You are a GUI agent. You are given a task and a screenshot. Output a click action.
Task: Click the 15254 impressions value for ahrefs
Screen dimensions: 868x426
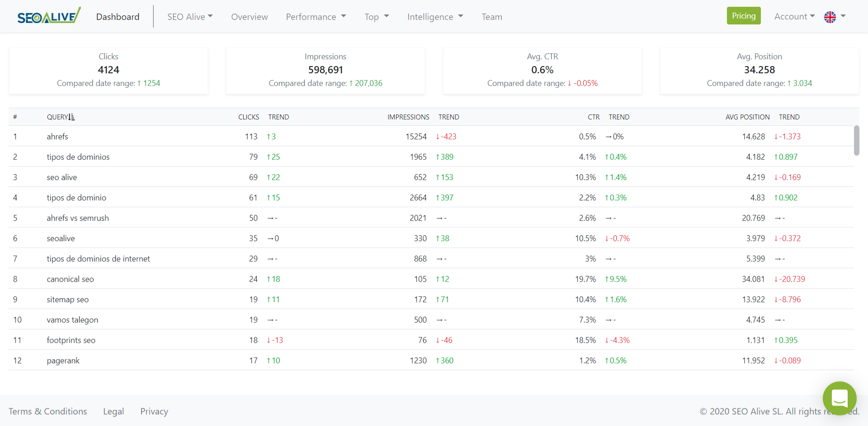(416, 137)
